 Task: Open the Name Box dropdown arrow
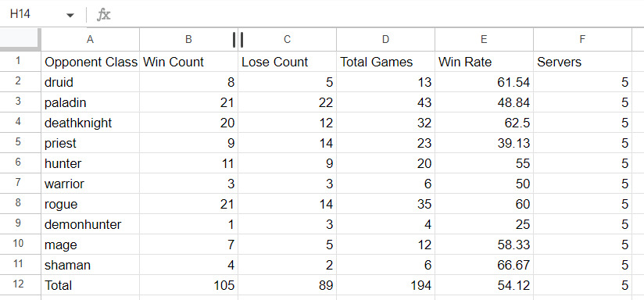pos(70,15)
